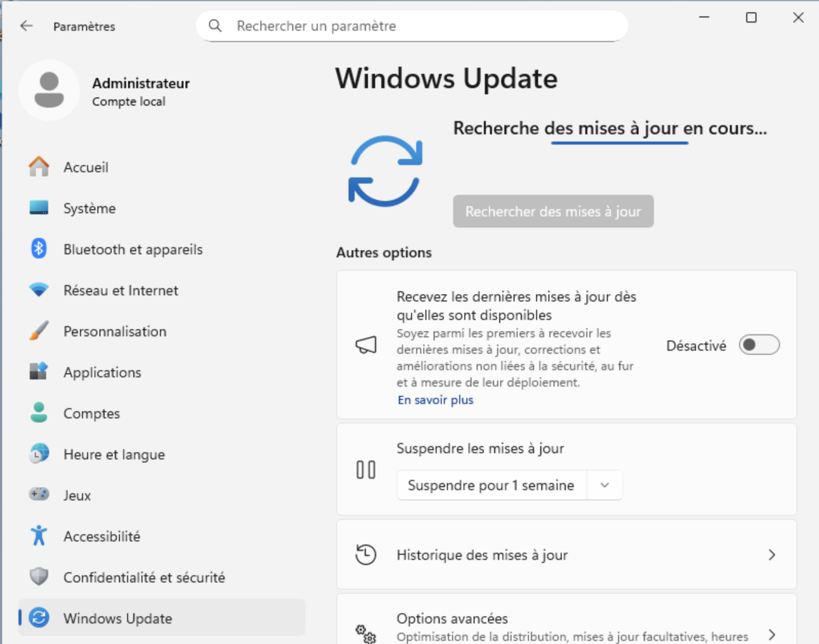Viewport: 819px width, 644px height.
Task: Follow the En savoir plus link
Action: [436, 400]
